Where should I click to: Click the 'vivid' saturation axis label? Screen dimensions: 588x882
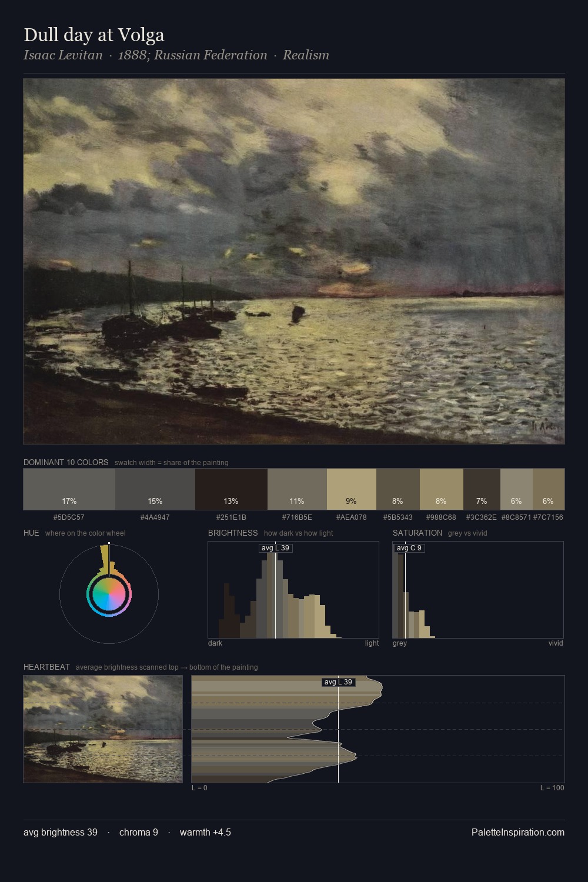click(x=556, y=643)
